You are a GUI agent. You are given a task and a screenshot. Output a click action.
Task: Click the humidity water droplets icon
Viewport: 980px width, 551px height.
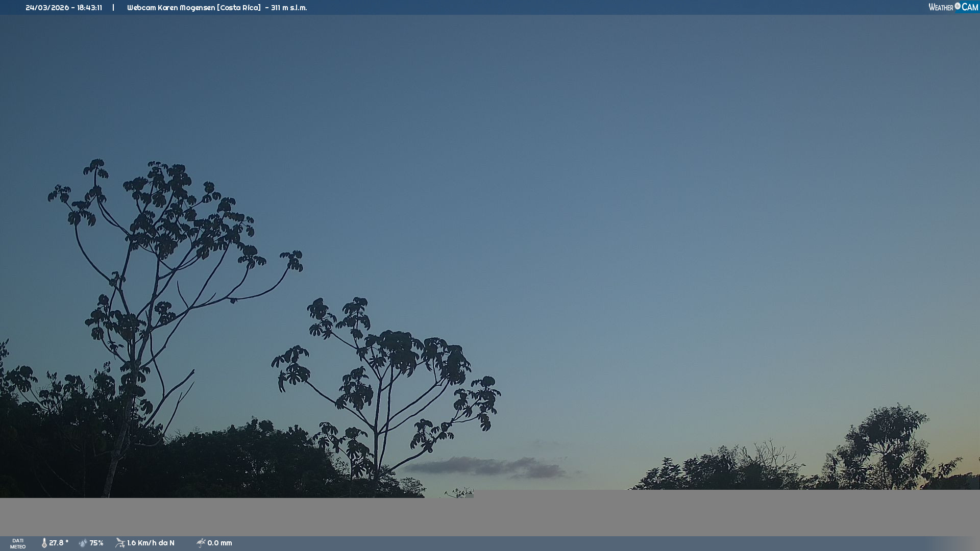point(83,543)
